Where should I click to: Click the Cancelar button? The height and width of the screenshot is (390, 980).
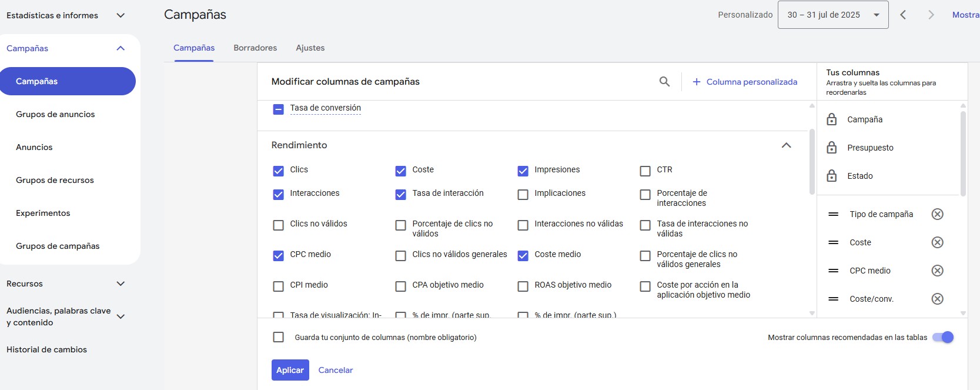coord(336,370)
